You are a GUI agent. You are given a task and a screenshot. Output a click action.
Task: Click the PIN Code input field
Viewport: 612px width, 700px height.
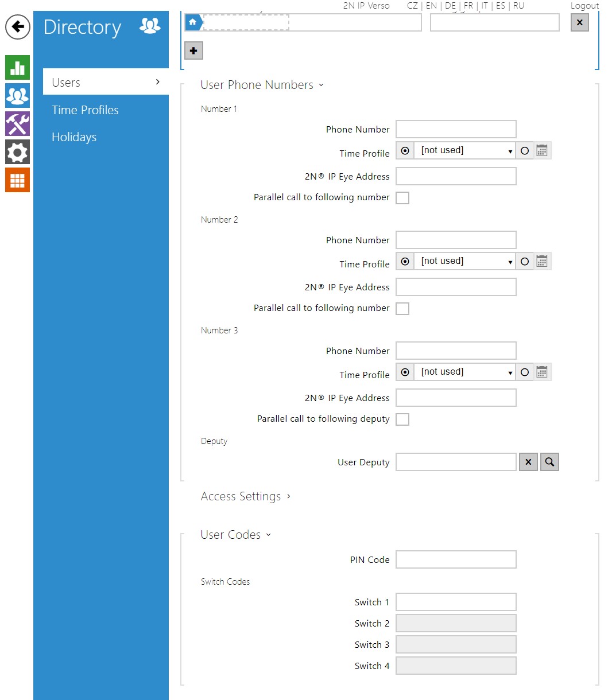(456, 559)
